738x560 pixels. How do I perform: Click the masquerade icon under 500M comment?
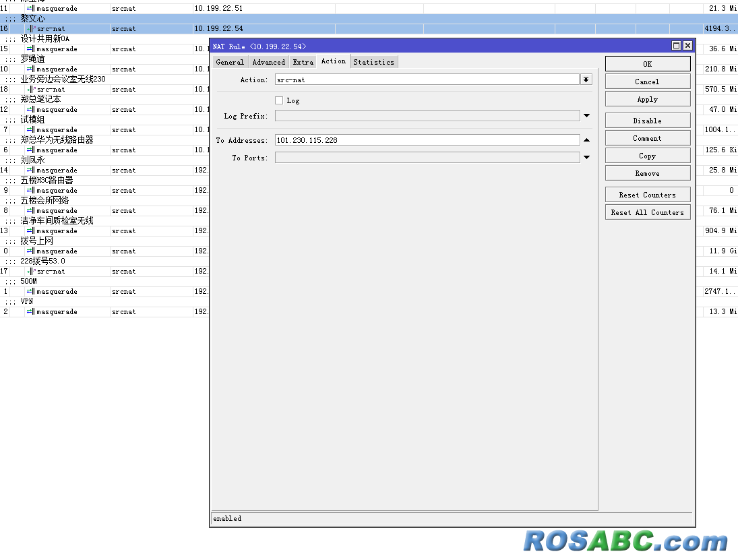tap(31, 291)
